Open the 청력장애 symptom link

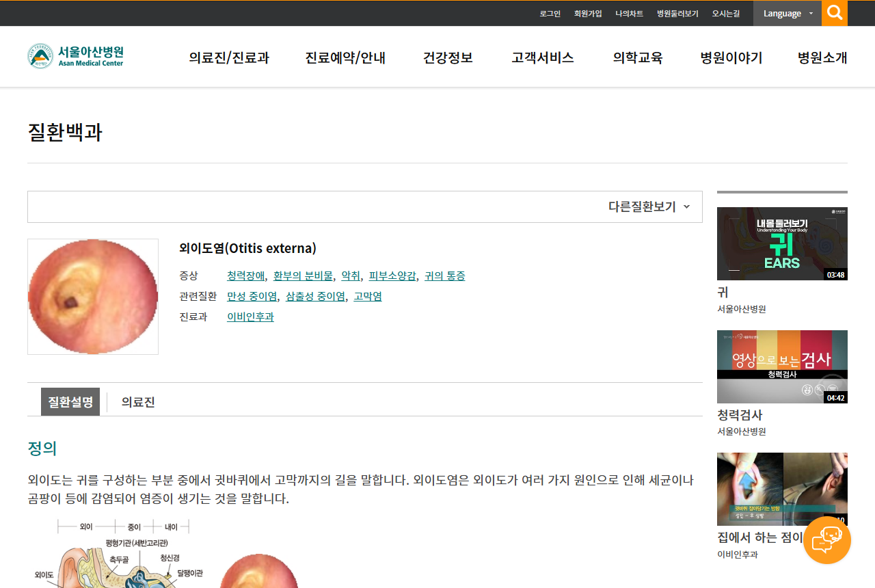tap(245, 276)
